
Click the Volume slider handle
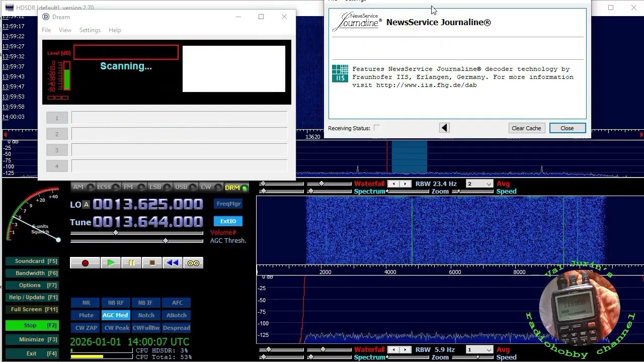[116, 233]
